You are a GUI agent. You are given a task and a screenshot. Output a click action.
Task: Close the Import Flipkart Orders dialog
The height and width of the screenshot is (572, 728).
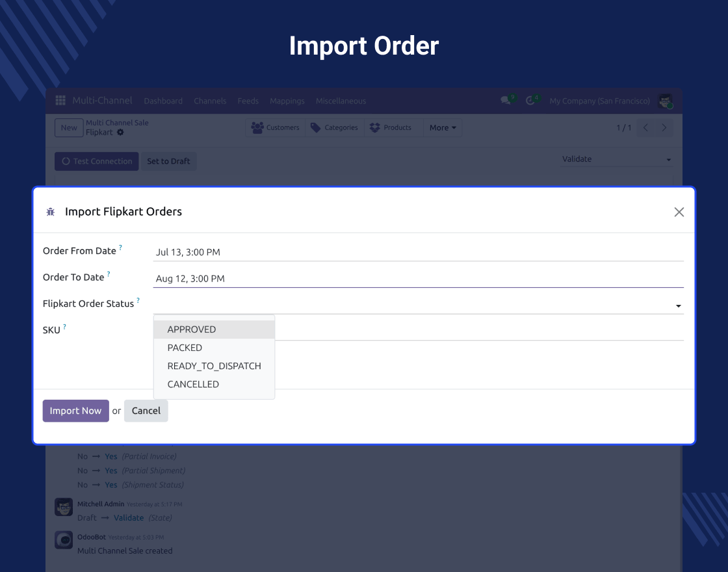tap(679, 212)
